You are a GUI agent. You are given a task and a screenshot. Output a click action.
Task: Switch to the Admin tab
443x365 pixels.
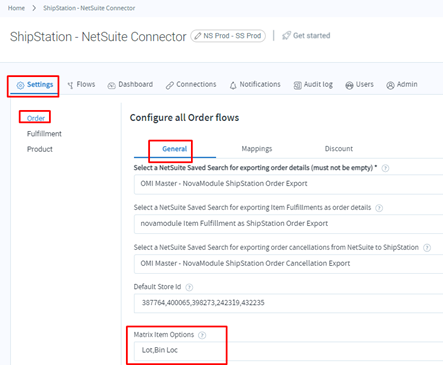(402, 85)
